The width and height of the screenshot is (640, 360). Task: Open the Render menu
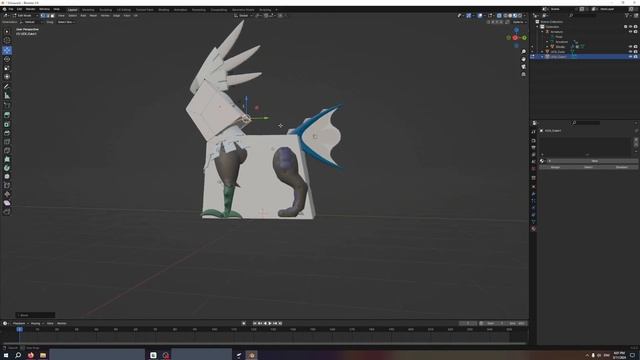point(31,9)
